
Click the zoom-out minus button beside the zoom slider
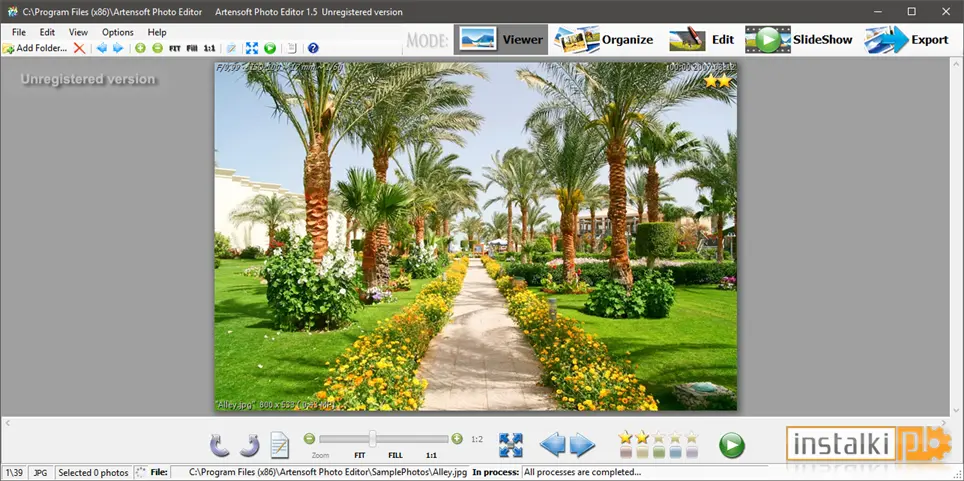[309, 439]
